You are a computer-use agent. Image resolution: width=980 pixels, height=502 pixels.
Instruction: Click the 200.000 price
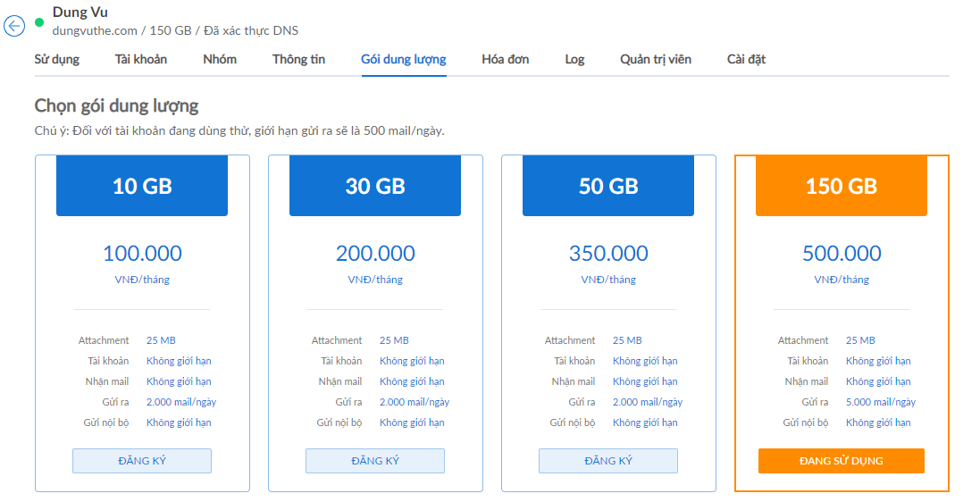pos(375,253)
